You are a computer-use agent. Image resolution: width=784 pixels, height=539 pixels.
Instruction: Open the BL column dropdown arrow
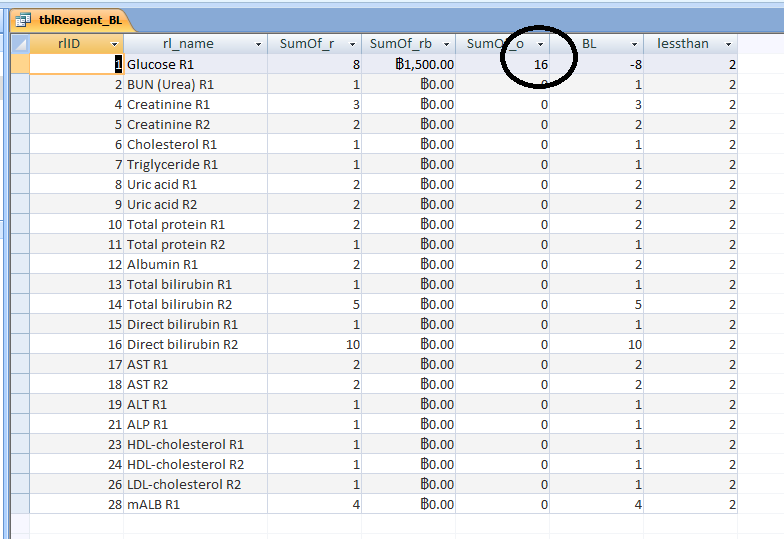[x=634, y=44]
